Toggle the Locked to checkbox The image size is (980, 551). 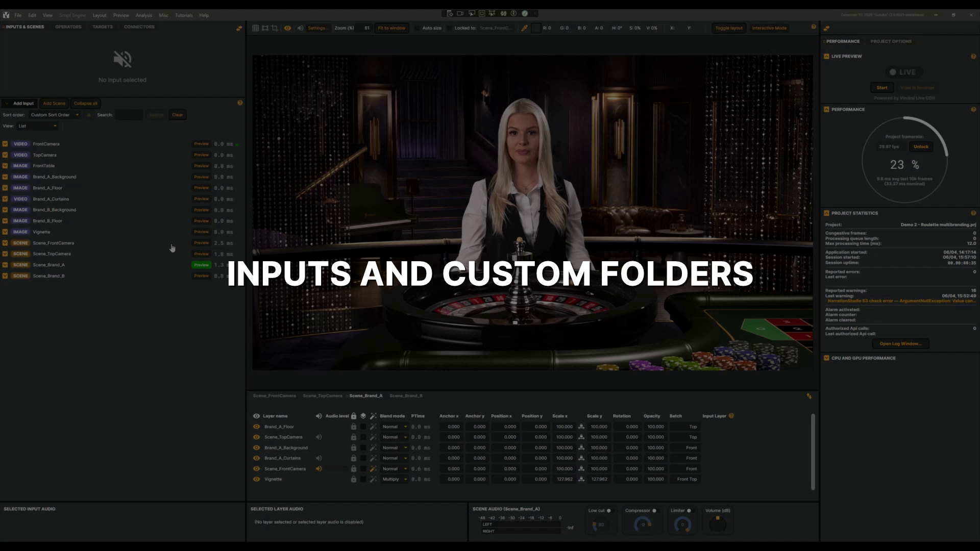pos(449,28)
